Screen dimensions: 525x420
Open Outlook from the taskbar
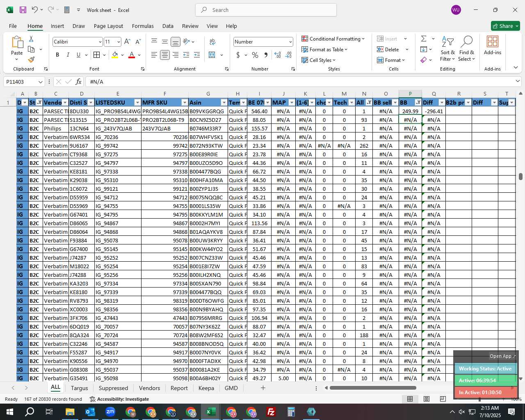(x=90, y=412)
